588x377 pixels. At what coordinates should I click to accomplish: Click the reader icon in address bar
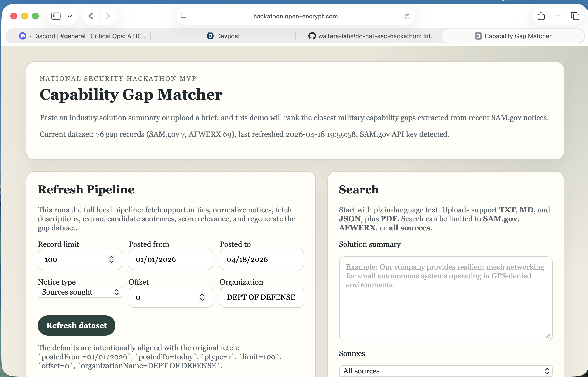pyautogui.click(x=183, y=16)
